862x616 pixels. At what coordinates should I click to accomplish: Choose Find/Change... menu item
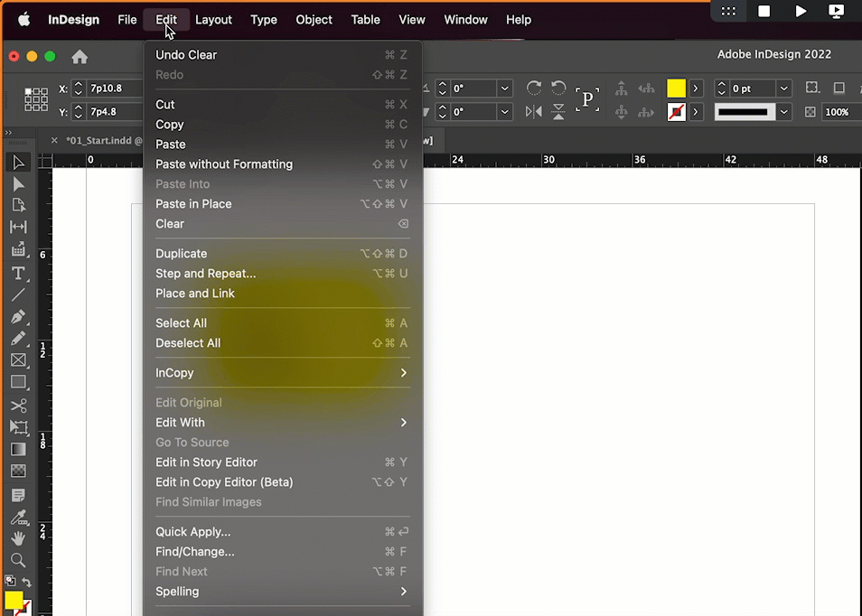click(283, 552)
